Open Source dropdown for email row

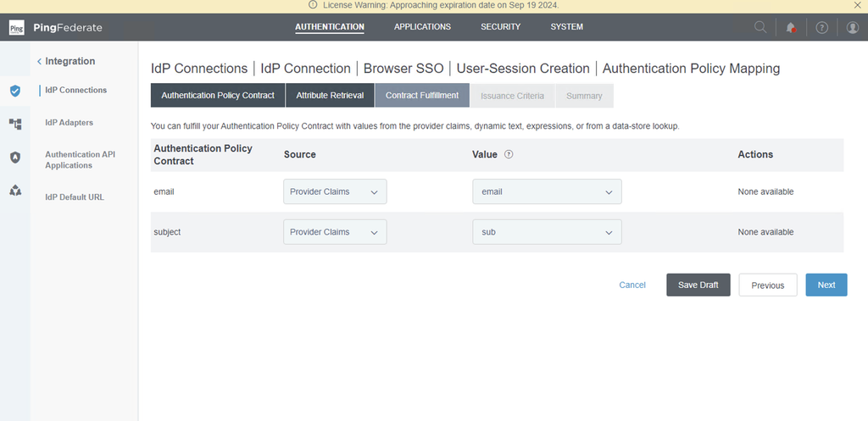pyautogui.click(x=335, y=192)
